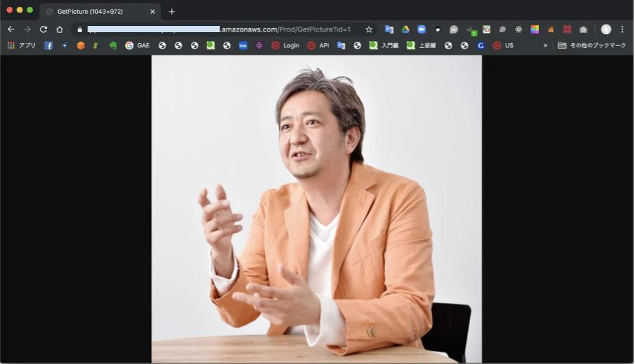Screen dimensions: 635x364
Task: Open the Zoom extension
Action: tap(422, 29)
